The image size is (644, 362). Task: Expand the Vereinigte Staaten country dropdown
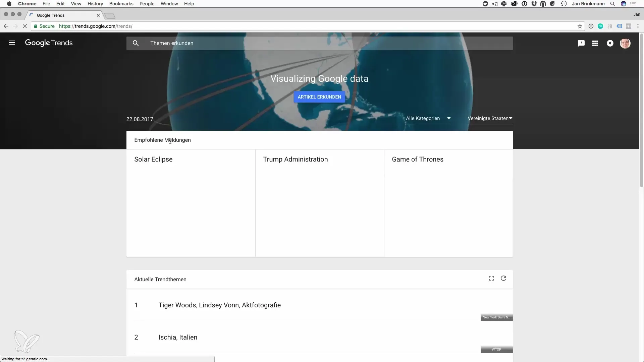490,118
